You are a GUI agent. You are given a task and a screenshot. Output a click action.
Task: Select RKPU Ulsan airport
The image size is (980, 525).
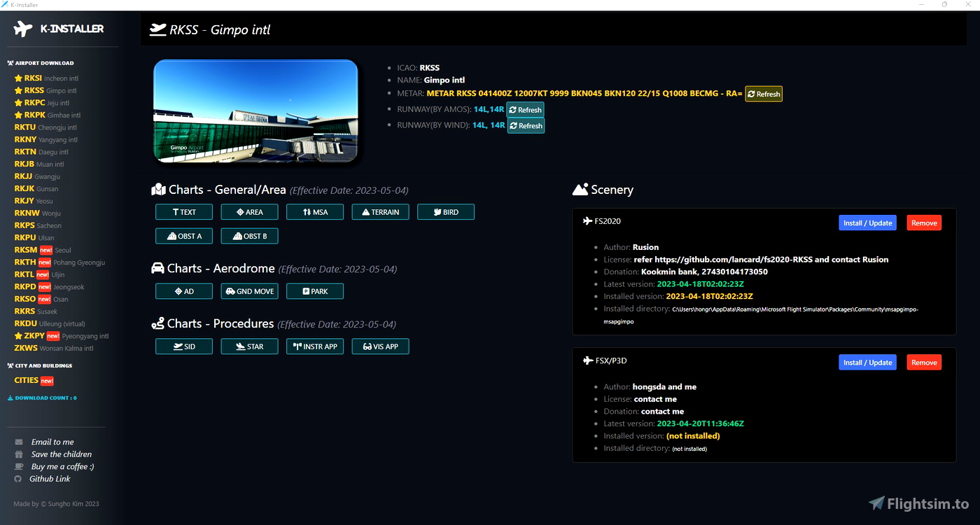tap(34, 237)
